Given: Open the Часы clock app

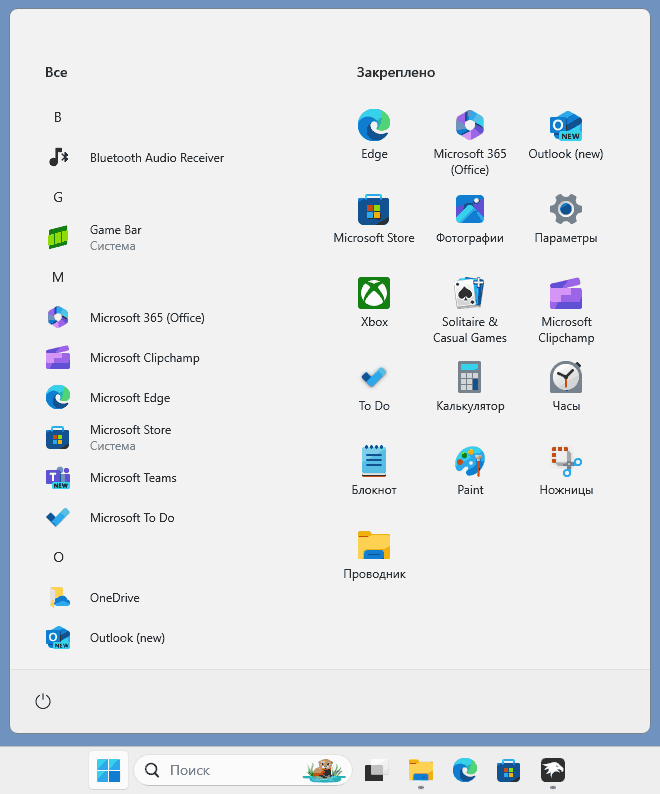Looking at the screenshot, I should click(565, 387).
